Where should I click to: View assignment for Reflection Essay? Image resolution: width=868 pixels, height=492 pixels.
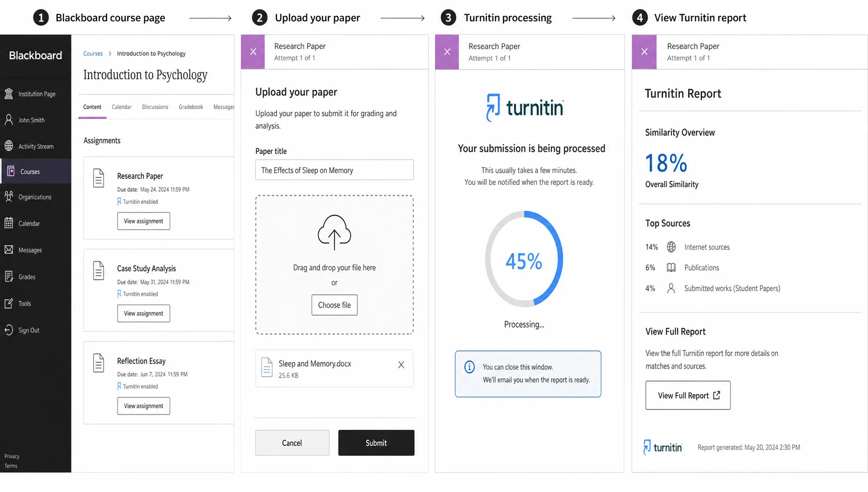point(144,406)
